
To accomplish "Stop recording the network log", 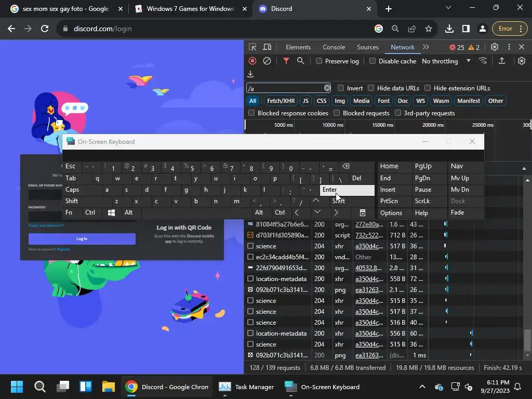I will click(252, 61).
